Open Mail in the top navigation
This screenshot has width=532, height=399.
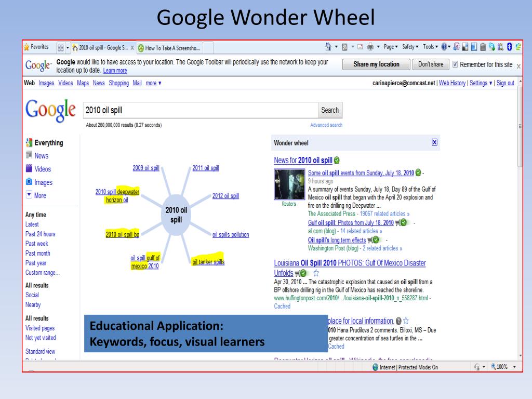coord(137,83)
